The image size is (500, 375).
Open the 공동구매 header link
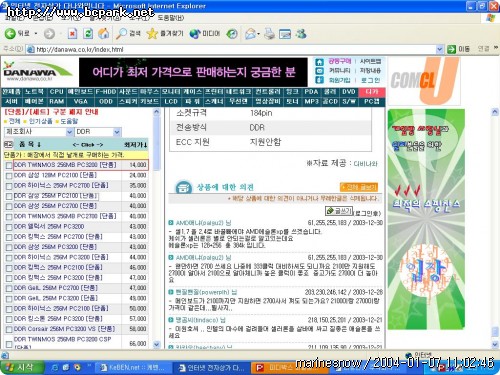(x=340, y=61)
